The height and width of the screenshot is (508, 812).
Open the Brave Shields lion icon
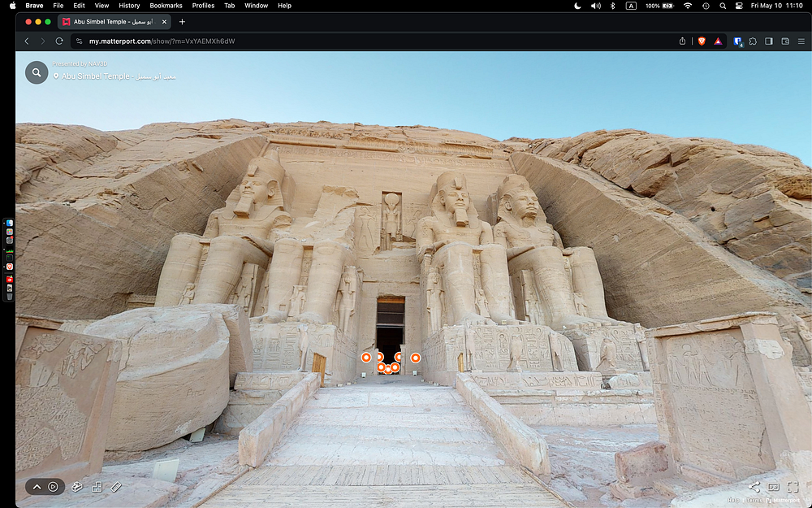click(x=702, y=41)
